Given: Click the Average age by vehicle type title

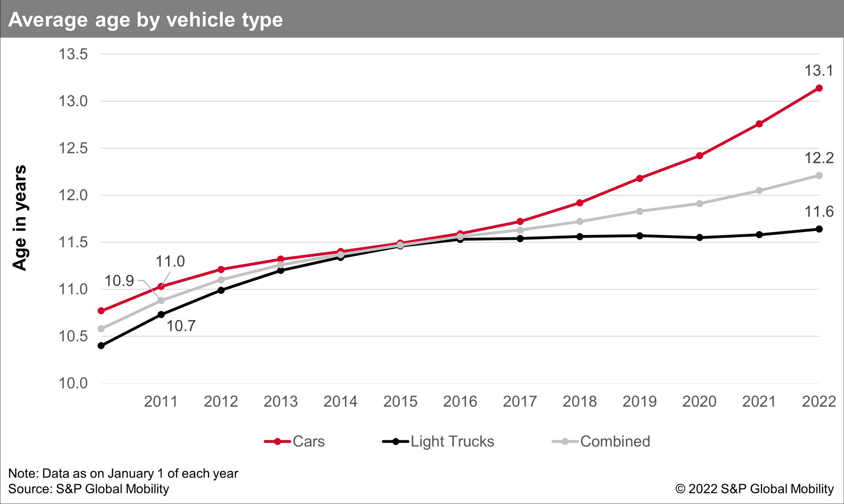Looking at the screenshot, I should point(146,20).
